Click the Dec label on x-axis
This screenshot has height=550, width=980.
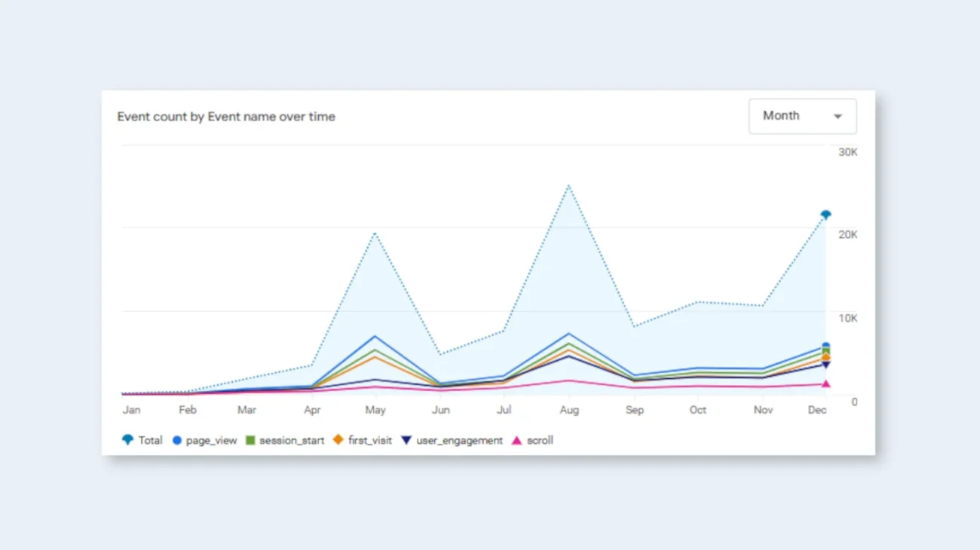[817, 410]
